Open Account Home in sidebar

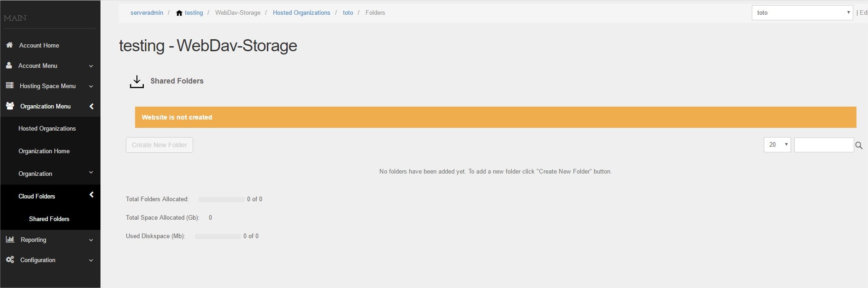[39, 45]
